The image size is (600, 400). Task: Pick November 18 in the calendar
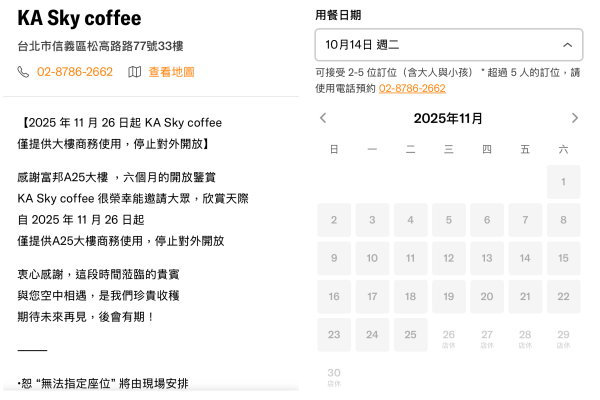coord(411,297)
